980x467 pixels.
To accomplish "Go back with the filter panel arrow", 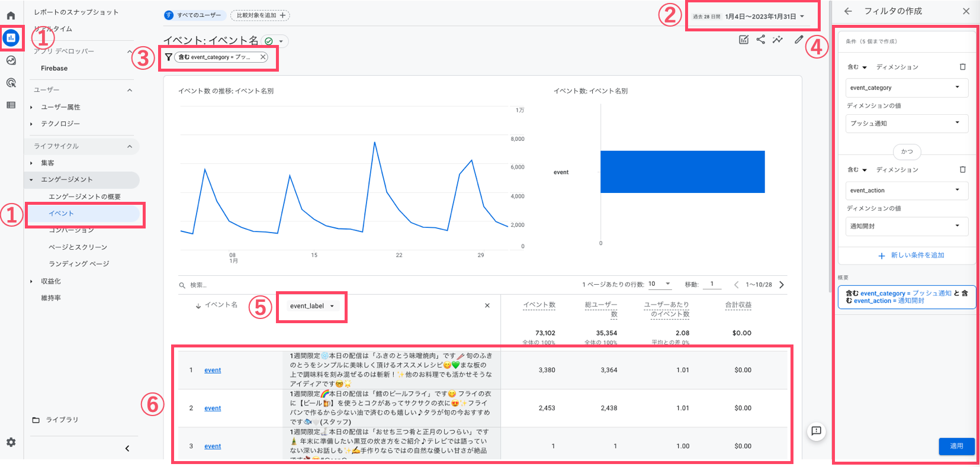I will pos(848,11).
